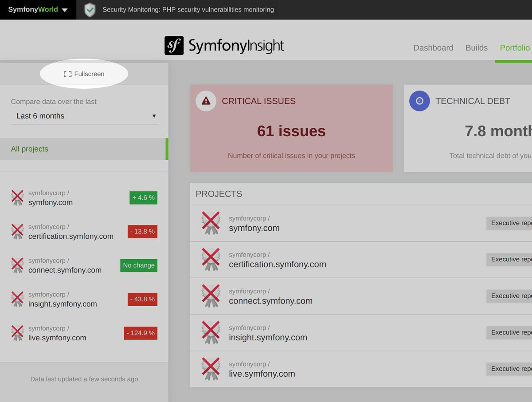Open Executive report for connect.symfony.com
Viewport: 532px width, 402px height.
point(509,296)
